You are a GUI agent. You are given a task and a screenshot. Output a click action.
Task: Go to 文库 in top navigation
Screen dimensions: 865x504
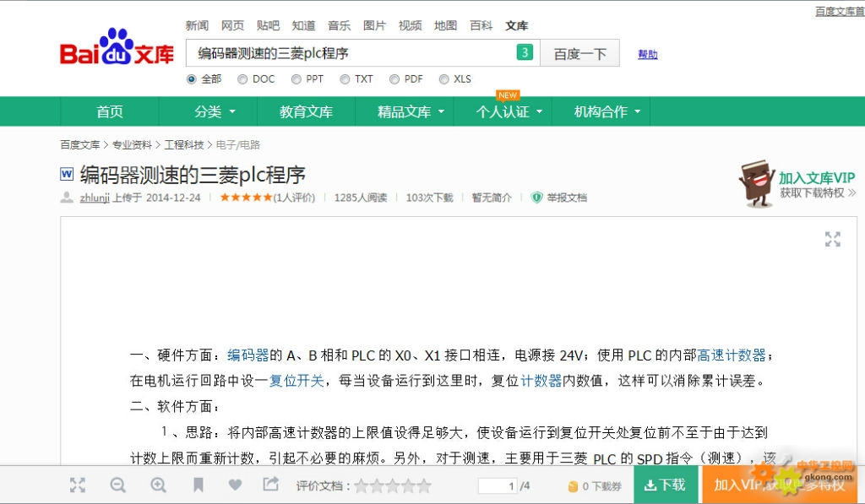(x=516, y=25)
